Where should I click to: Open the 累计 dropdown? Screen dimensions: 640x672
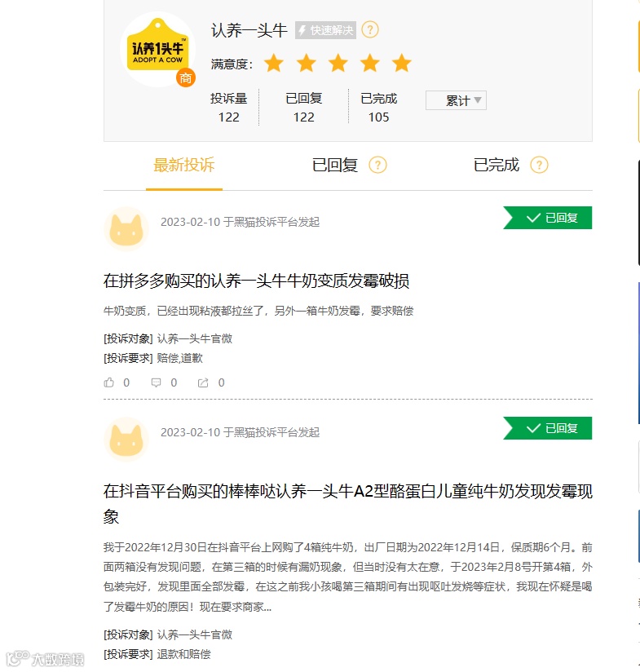pyautogui.click(x=456, y=100)
